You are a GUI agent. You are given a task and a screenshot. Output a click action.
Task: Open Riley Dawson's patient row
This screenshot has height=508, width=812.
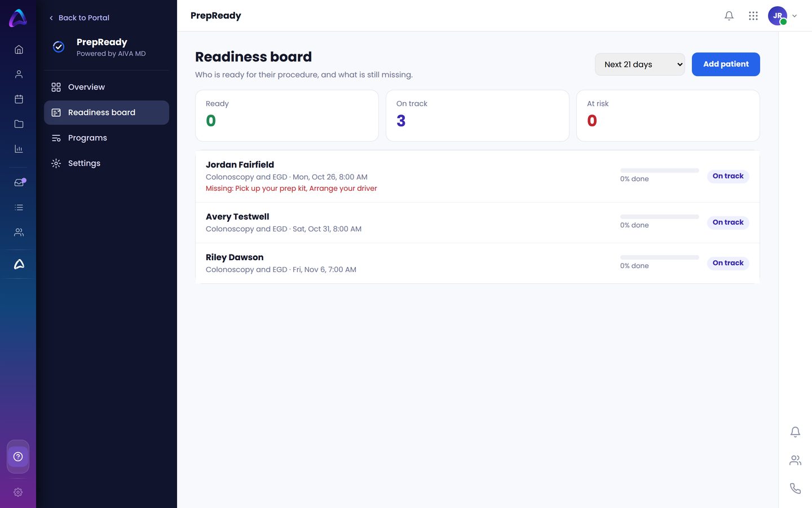tap(478, 264)
